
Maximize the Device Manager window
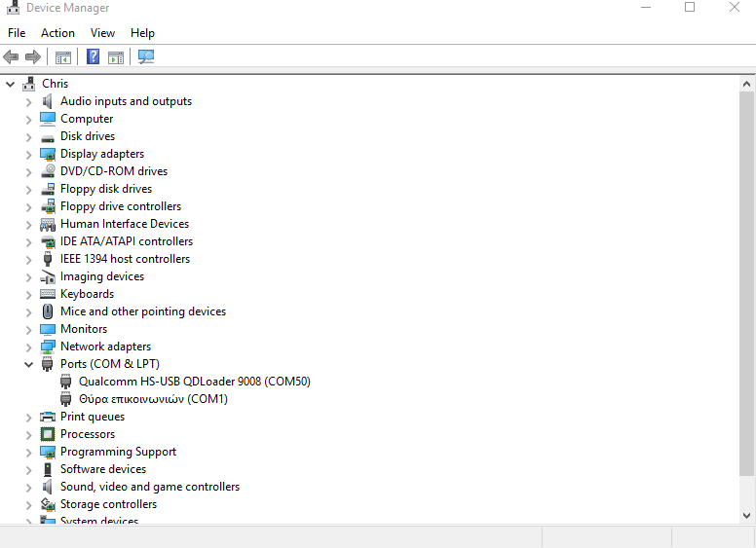click(x=690, y=7)
